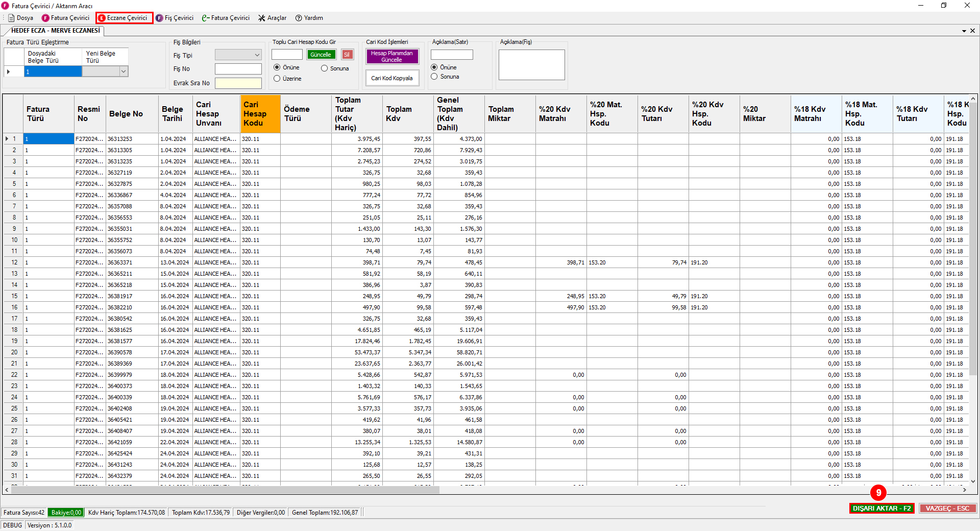Open the Eczane Çevirici tool
This screenshot has height=531, width=980.
tap(124, 18)
